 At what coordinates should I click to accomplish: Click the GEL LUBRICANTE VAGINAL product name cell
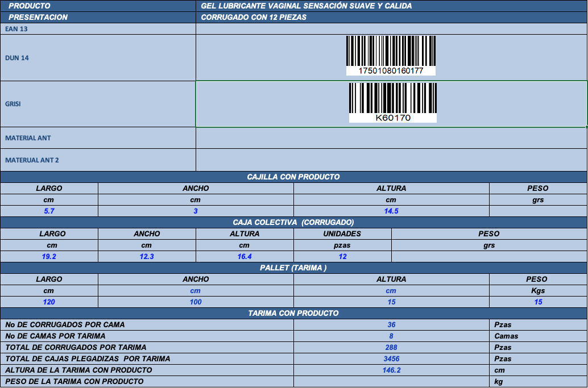click(391, 6)
